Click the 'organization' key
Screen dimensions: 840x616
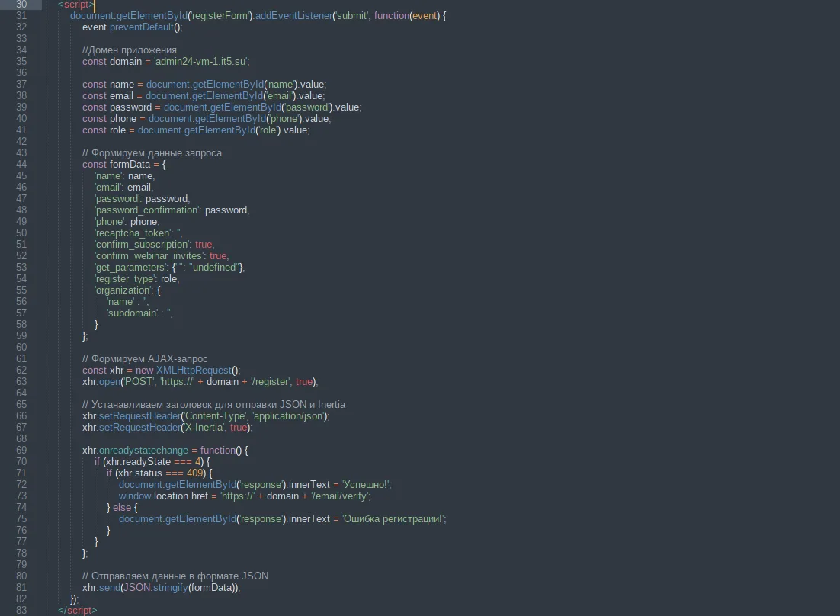click(123, 290)
